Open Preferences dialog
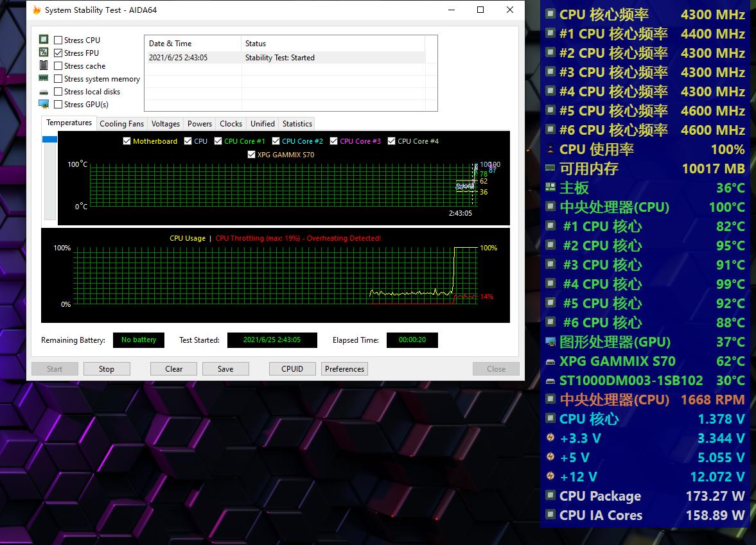 pos(344,369)
